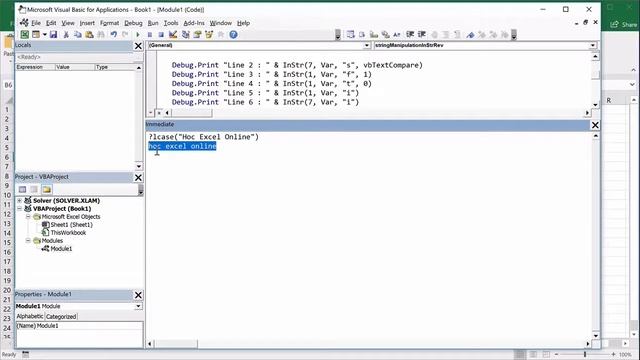Select ThisWorkbook in project tree

[x=68, y=233]
